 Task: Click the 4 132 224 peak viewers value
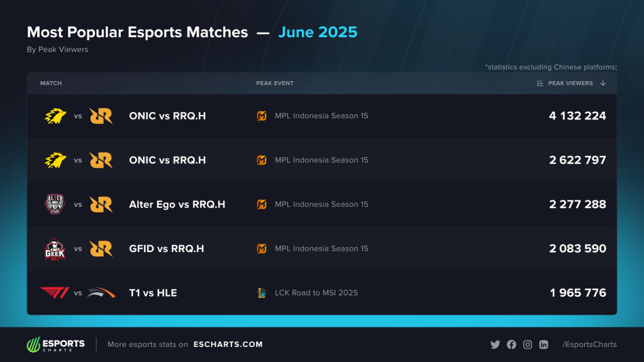point(577,116)
